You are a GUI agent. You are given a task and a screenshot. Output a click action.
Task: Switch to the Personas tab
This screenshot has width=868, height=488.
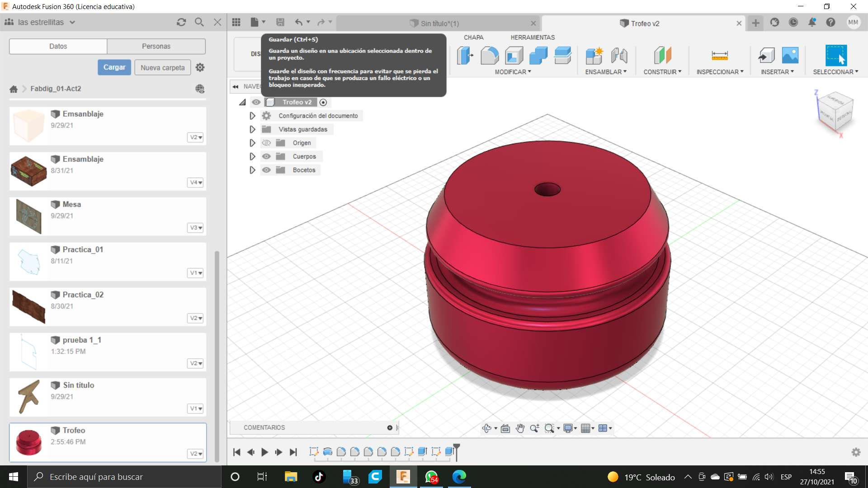(x=156, y=46)
